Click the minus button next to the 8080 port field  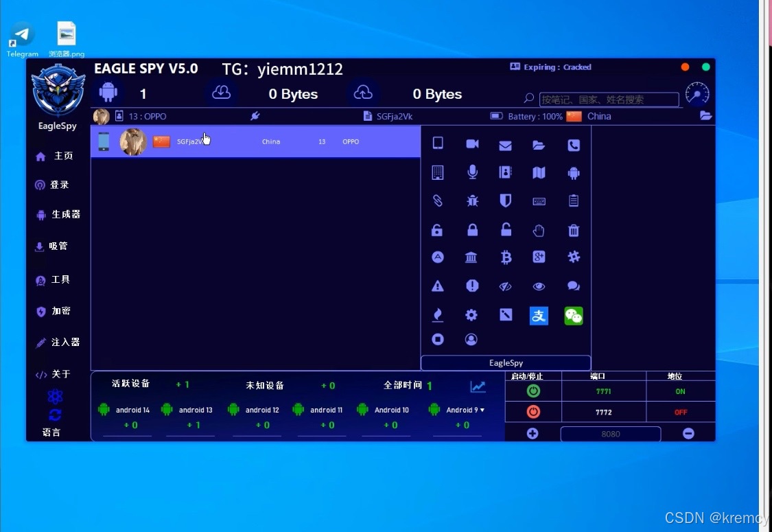click(688, 433)
